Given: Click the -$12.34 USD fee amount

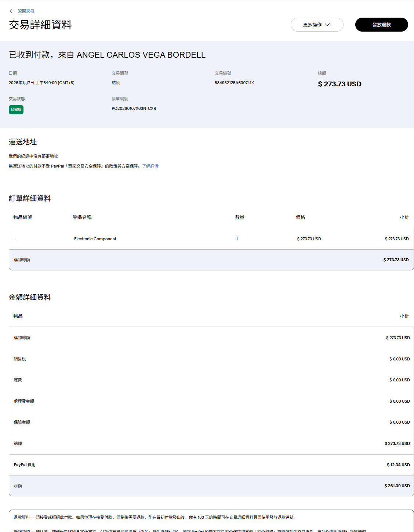Looking at the screenshot, I should (x=397, y=465).
